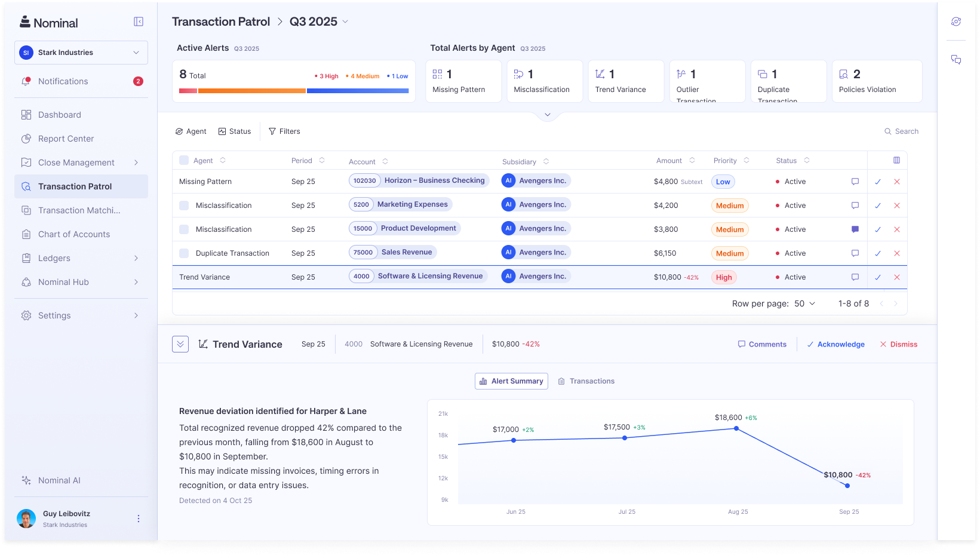Open the comment bubble on the Missing Pattern row
This screenshot has width=980, height=558.
point(855,181)
